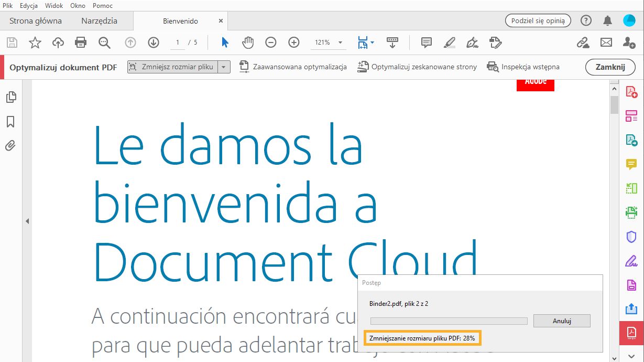Click scrollbar down arrow at bottom

pos(614,358)
